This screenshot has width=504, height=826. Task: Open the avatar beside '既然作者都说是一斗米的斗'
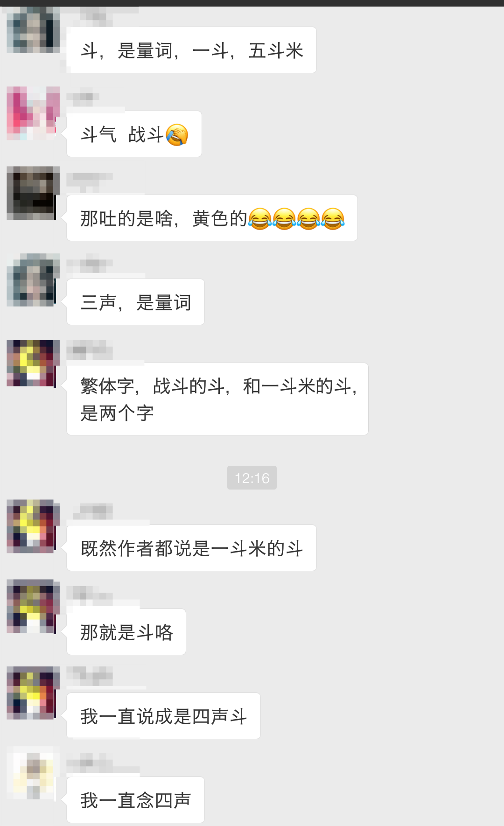pyautogui.click(x=33, y=526)
